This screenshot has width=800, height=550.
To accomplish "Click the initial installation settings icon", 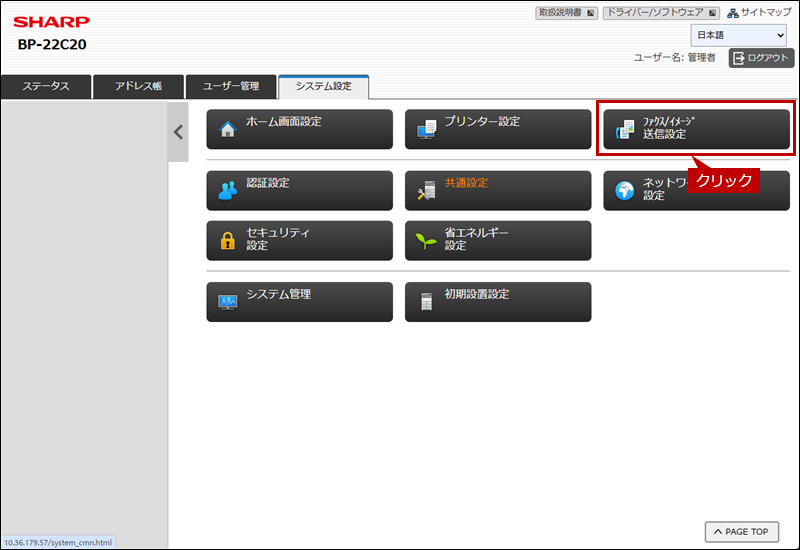I will 426,302.
